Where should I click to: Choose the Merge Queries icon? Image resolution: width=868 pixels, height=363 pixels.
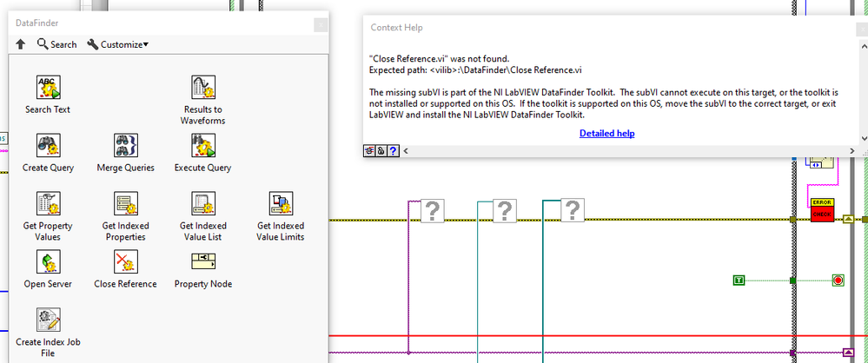click(x=126, y=146)
